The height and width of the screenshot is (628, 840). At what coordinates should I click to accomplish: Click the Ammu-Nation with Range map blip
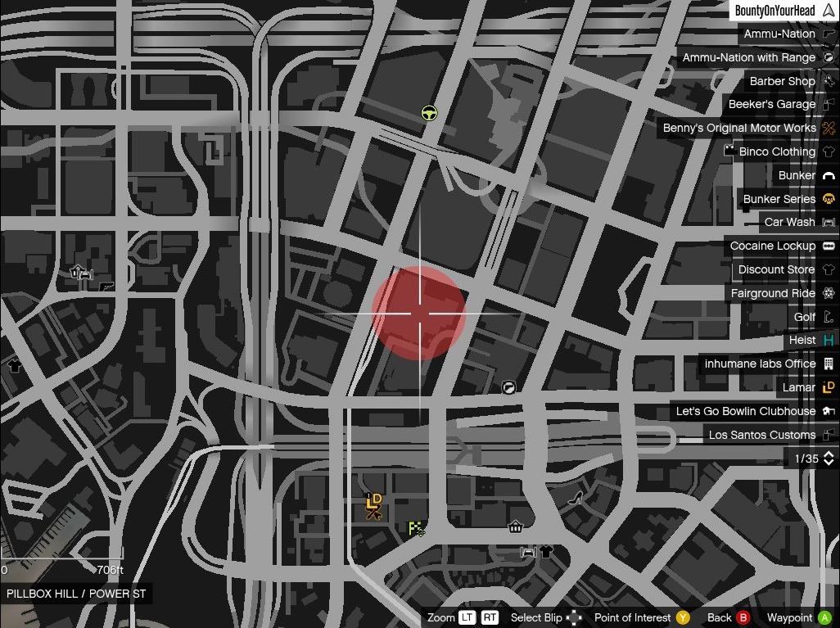tap(508, 387)
